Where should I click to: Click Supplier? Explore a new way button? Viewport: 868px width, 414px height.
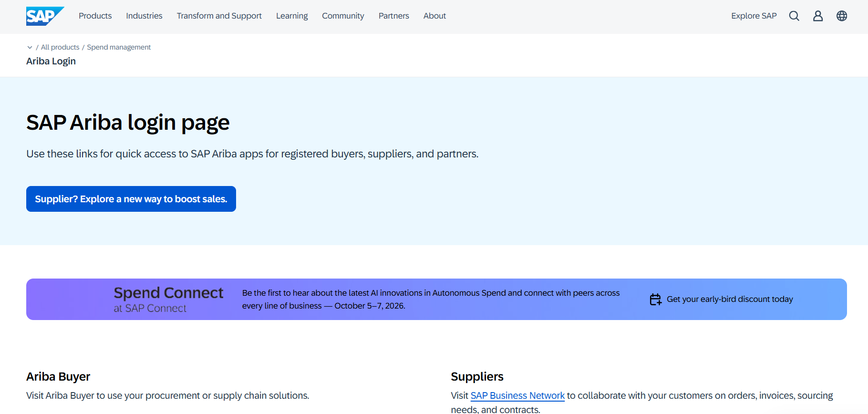pyautogui.click(x=131, y=199)
